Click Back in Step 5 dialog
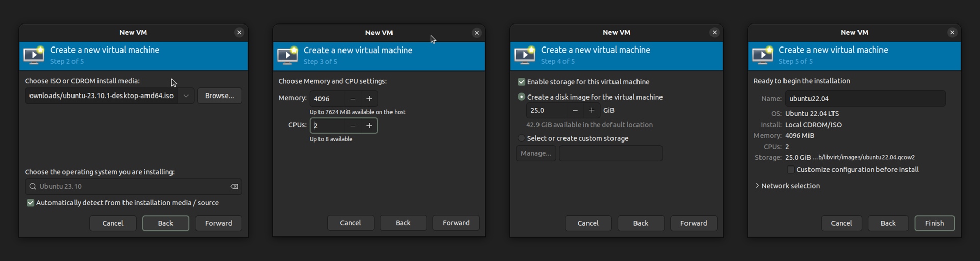Screen dimensions: 980x261 pyautogui.click(x=888, y=223)
